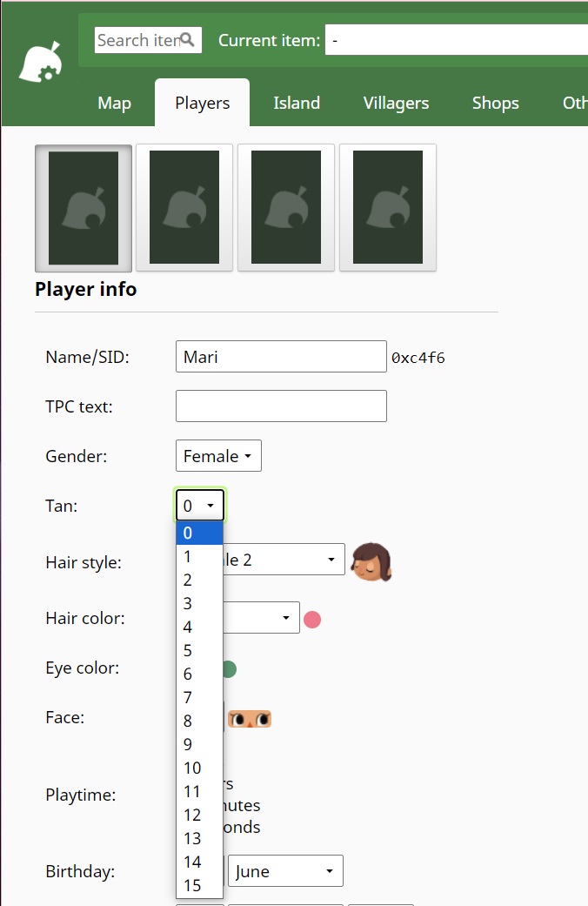588x906 pixels.
Task: Click the face preview icon
Action: pyautogui.click(x=250, y=719)
